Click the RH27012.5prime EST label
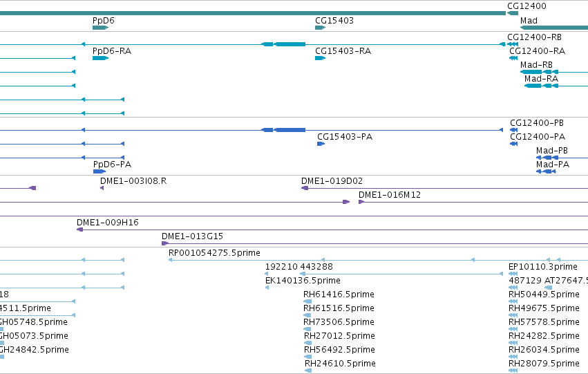Viewport: 588px width, 374px height. coord(339,337)
